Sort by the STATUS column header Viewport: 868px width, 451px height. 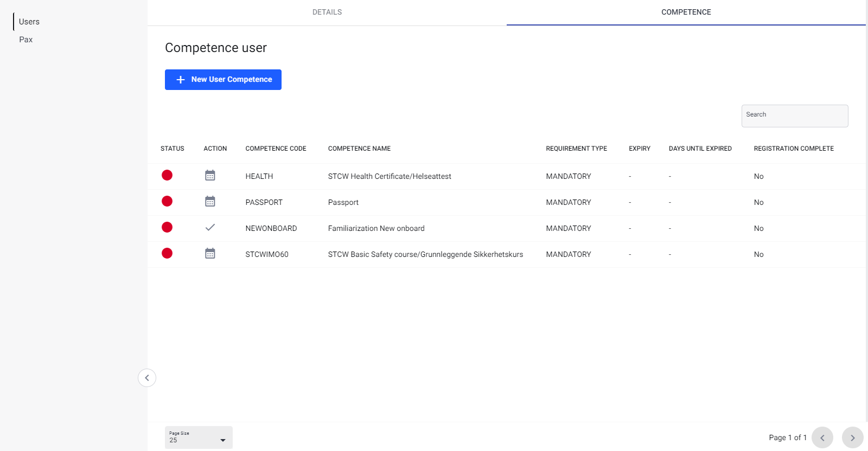[x=173, y=149]
